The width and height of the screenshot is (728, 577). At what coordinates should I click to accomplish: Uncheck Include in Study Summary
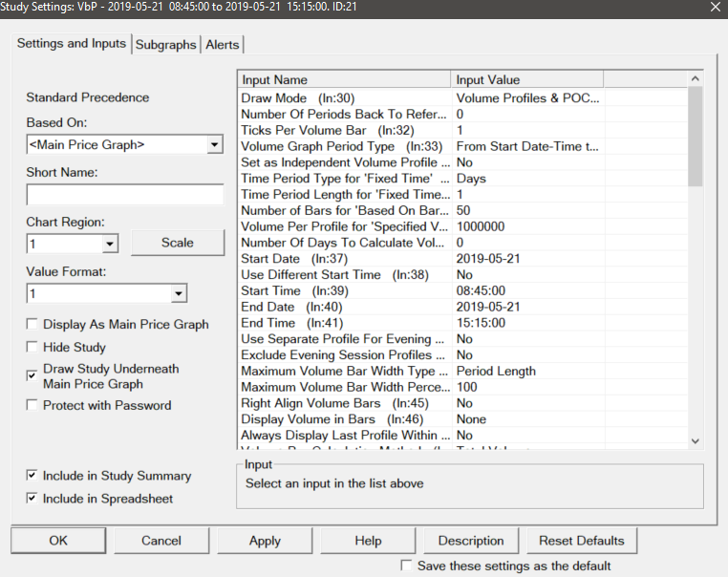pyautogui.click(x=33, y=475)
